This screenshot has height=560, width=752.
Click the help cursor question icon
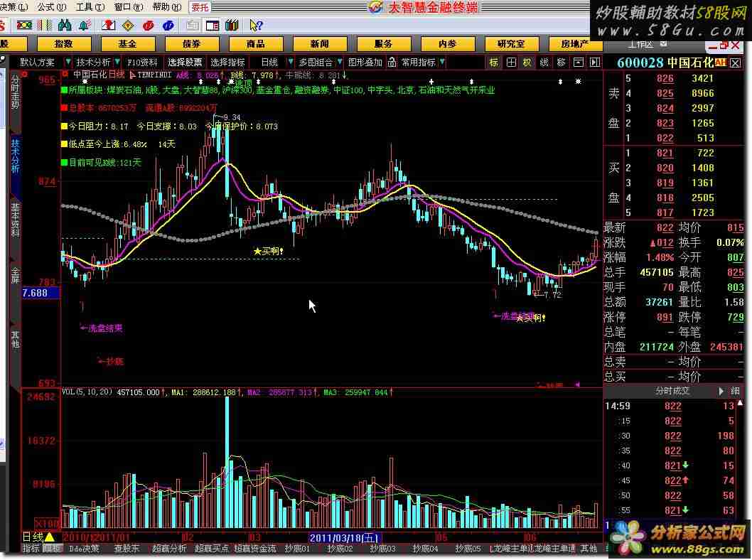(x=256, y=26)
